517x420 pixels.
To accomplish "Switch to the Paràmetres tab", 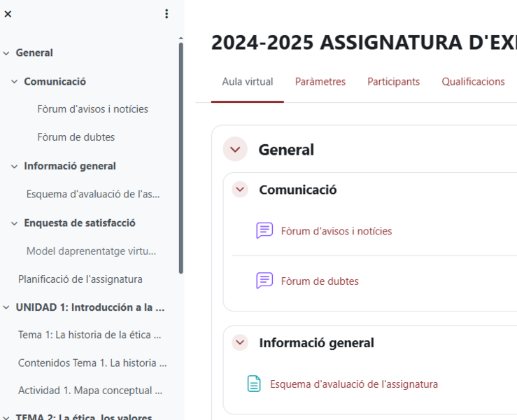I will (320, 82).
